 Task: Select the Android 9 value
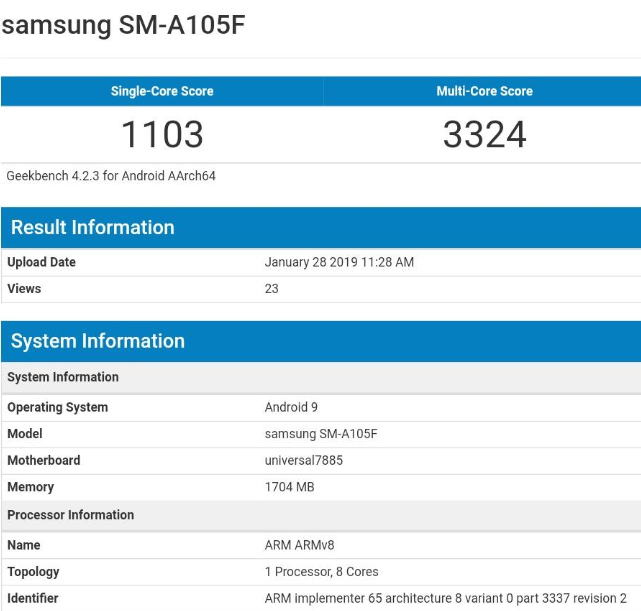[291, 407]
